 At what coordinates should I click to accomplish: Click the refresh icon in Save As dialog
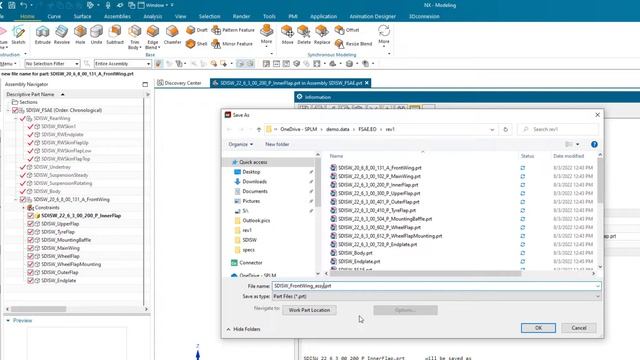click(x=505, y=129)
